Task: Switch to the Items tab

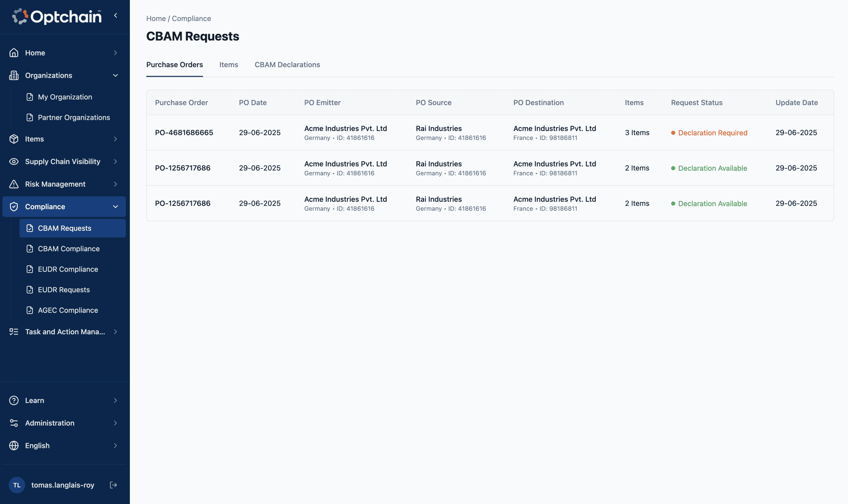Action: (229, 65)
